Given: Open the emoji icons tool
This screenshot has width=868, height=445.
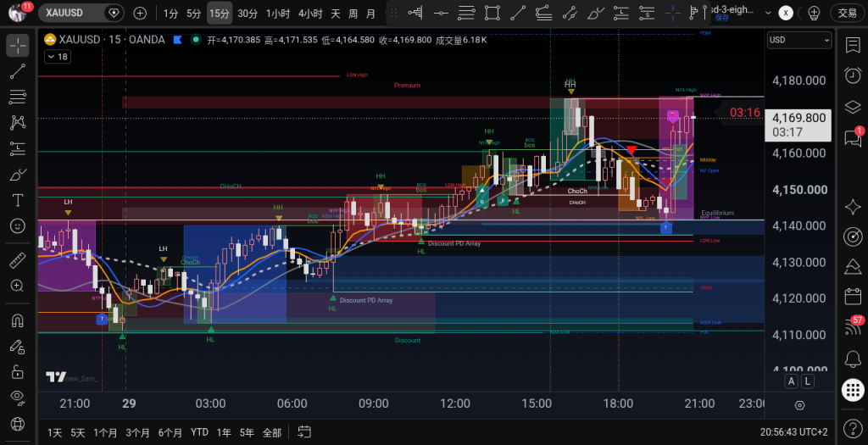Looking at the screenshot, I should [18, 225].
